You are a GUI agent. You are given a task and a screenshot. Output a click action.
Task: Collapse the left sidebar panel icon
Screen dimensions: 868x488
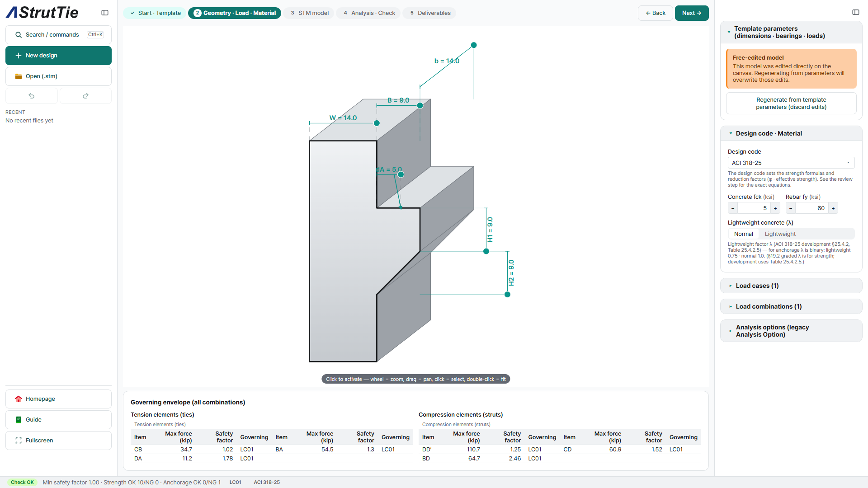(x=105, y=13)
